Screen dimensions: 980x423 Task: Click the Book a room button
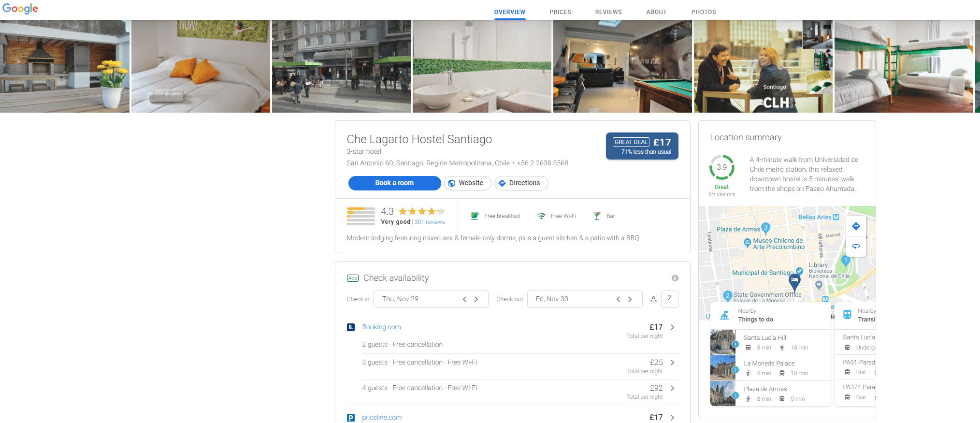(x=394, y=183)
